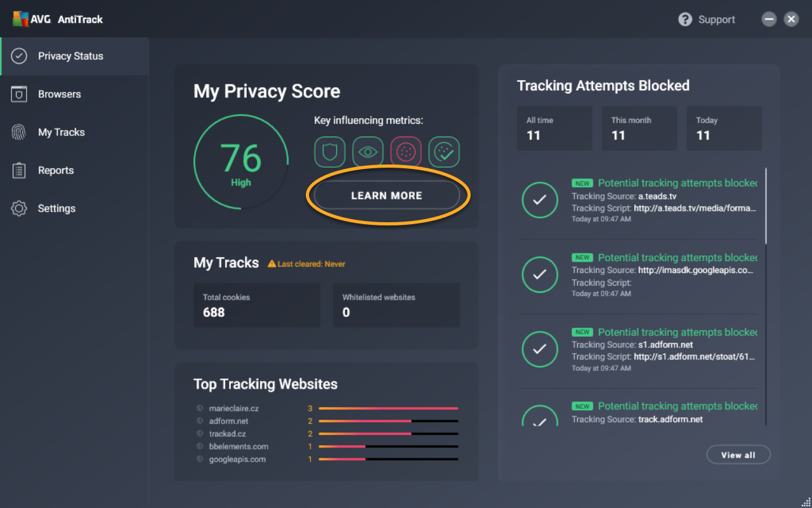This screenshot has width=812, height=508.
Task: Click the LEARN MORE button
Action: (387, 196)
